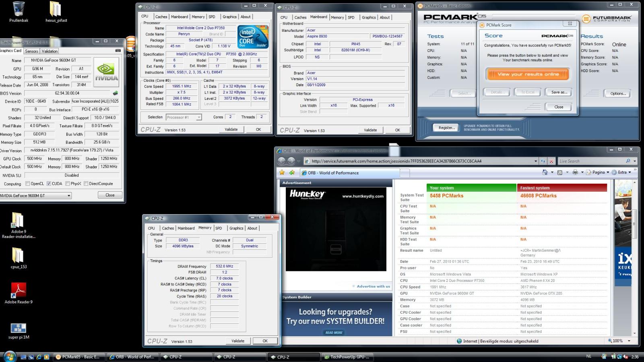
Task: Switch to TechPowerUp GPU-Z taskbar button
Action: pos(348,357)
